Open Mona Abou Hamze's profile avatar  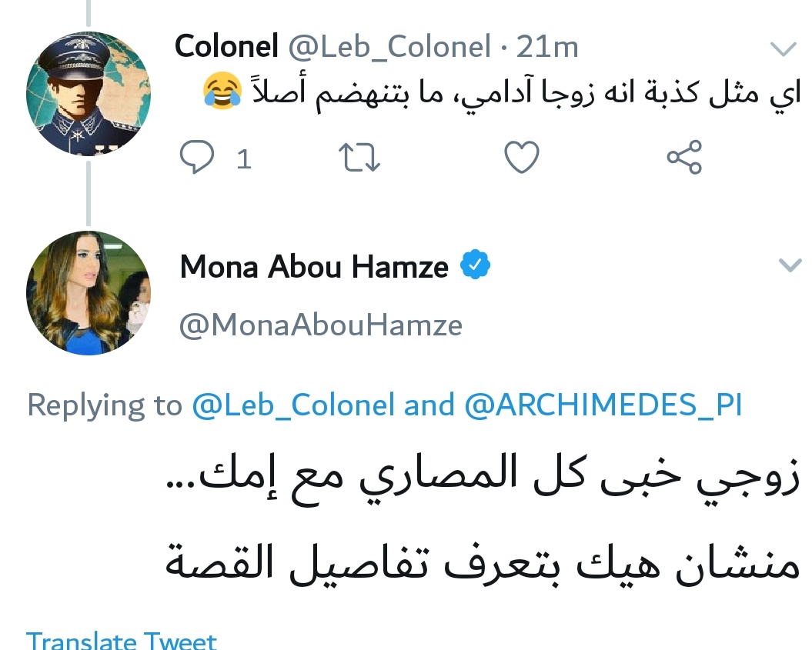click(x=88, y=294)
